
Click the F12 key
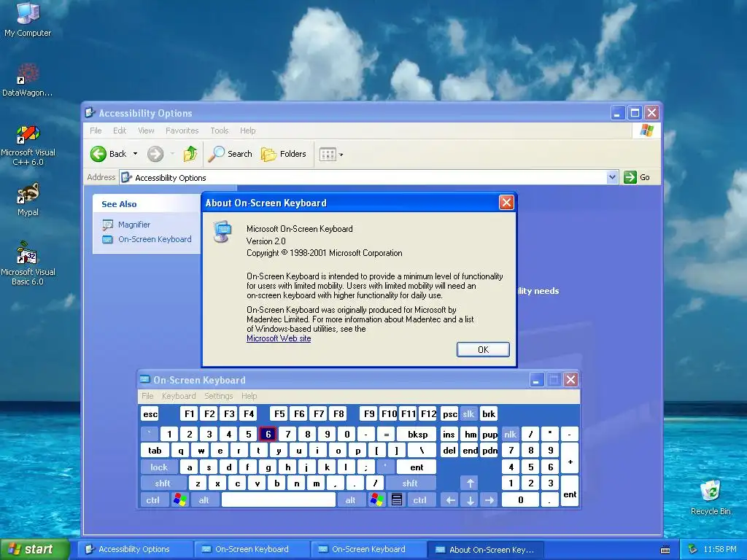pyautogui.click(x=428, y=414)
